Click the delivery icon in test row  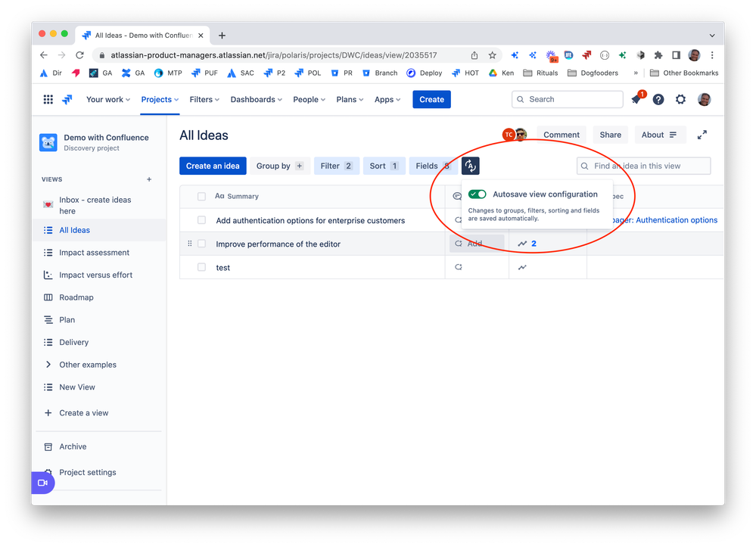[459, 267]
